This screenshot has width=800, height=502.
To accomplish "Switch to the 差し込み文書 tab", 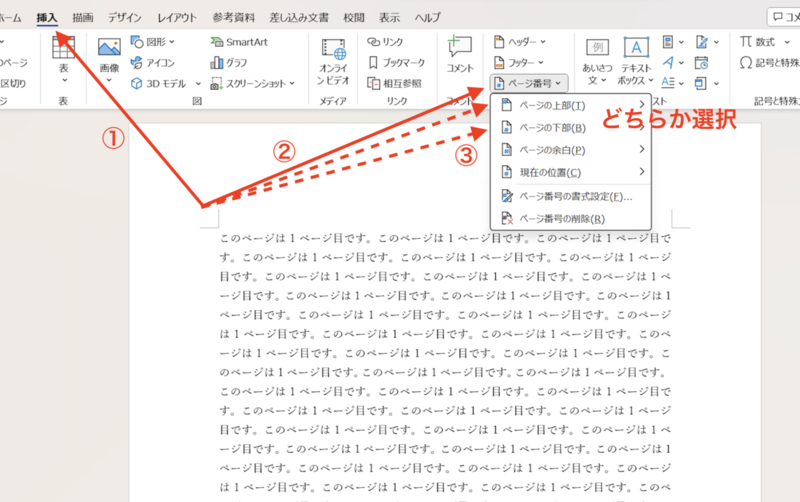I will 299,17.
